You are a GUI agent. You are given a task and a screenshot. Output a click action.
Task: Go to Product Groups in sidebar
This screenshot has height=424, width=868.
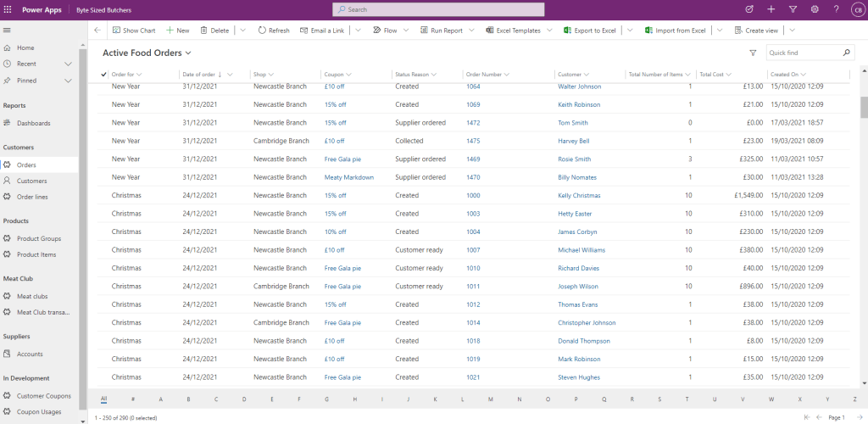(x=39, y=238)
